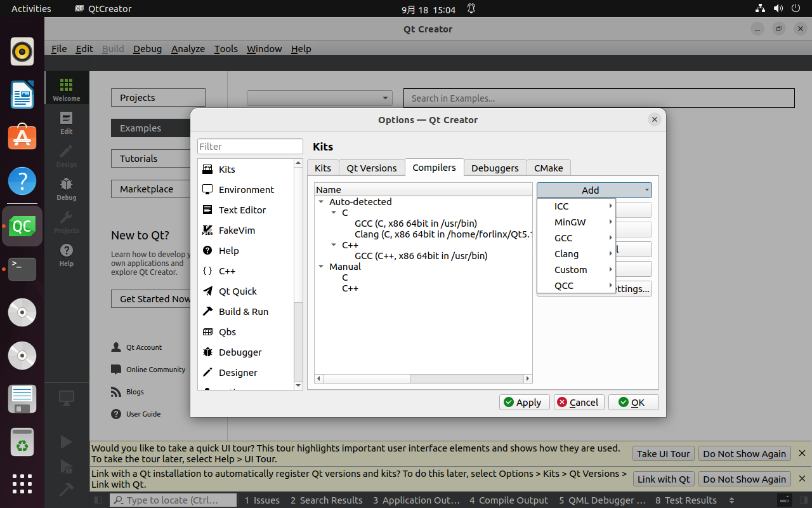
Task: Choose Custom from the Add menu
Action: [x=576, y=270]
